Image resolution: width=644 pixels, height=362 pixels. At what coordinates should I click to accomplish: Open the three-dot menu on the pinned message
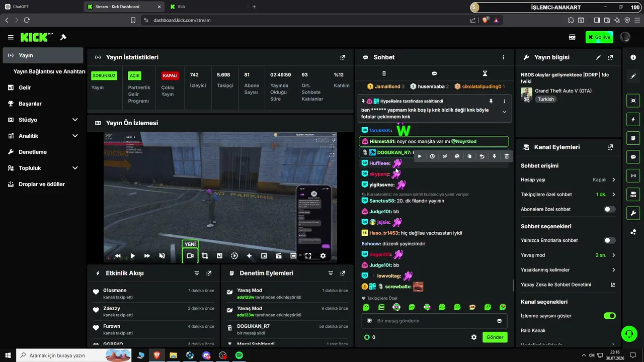tap(504, 101)
